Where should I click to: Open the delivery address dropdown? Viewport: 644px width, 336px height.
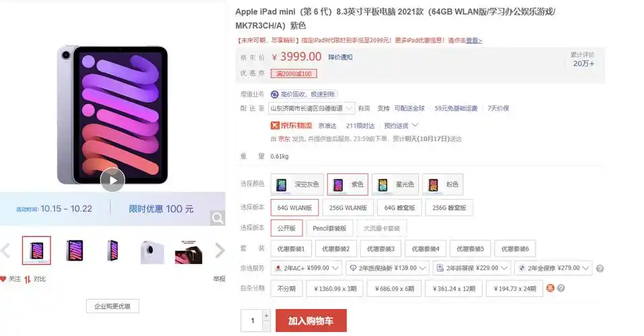pos(312,108)
